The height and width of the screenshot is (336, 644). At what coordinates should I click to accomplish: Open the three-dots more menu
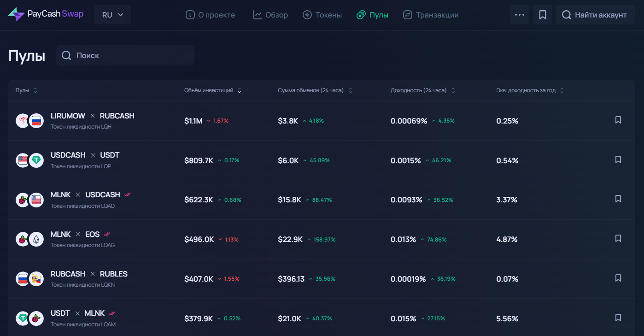click(520, 15)
